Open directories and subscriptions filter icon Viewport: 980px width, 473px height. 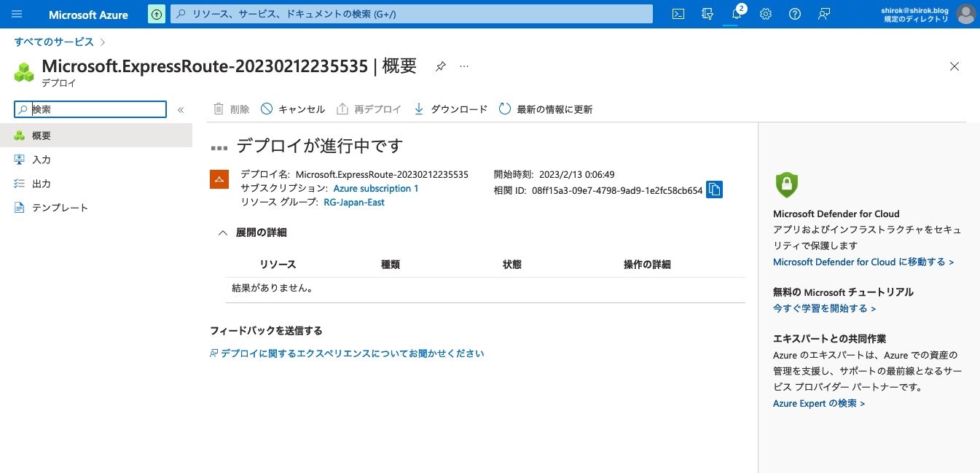(x=707, y=14)
